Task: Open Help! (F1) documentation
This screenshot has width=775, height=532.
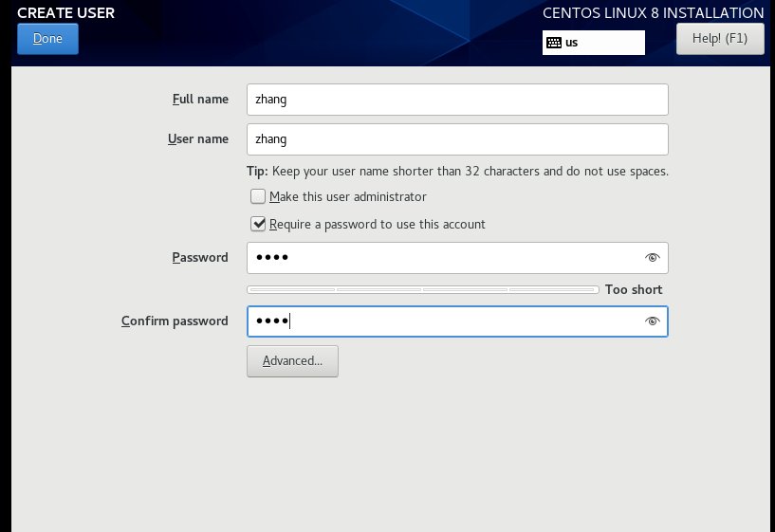Action: coord(720,39)
